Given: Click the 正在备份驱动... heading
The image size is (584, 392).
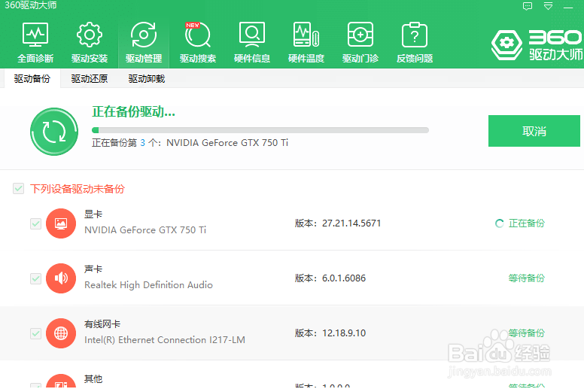Looking at the screenshot, I should coord(134,111).
